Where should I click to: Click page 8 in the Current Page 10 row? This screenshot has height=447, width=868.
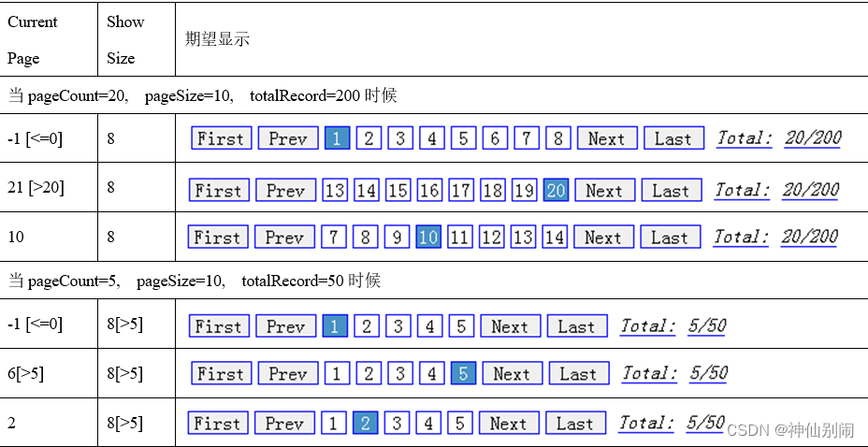point(365,237)
